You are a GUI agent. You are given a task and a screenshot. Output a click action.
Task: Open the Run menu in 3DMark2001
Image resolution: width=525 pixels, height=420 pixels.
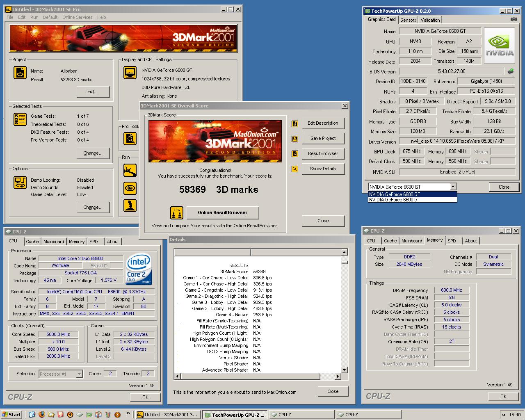(34, 17)
